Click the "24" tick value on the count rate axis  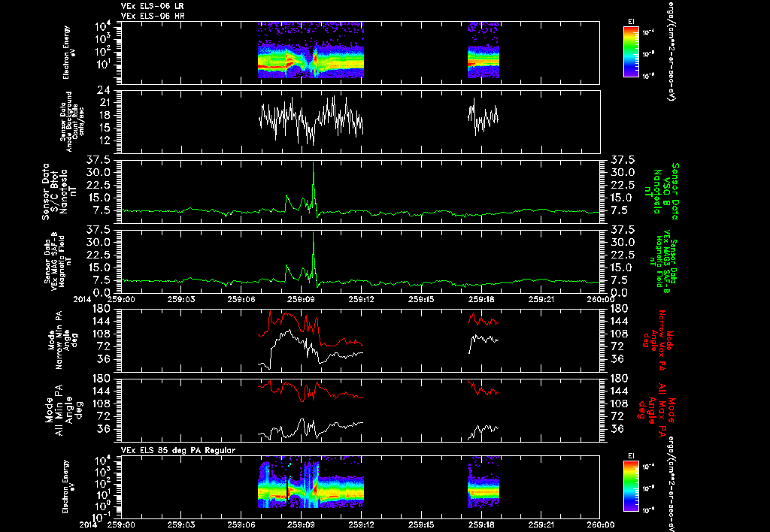pyautogui.click(x=104, y=90)
